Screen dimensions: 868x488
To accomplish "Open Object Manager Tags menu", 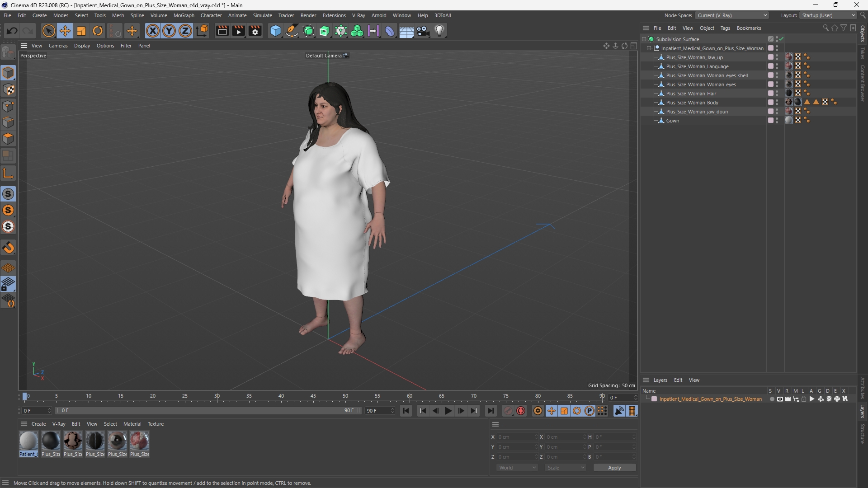I will pyautogui.click(x=725, y=28).
